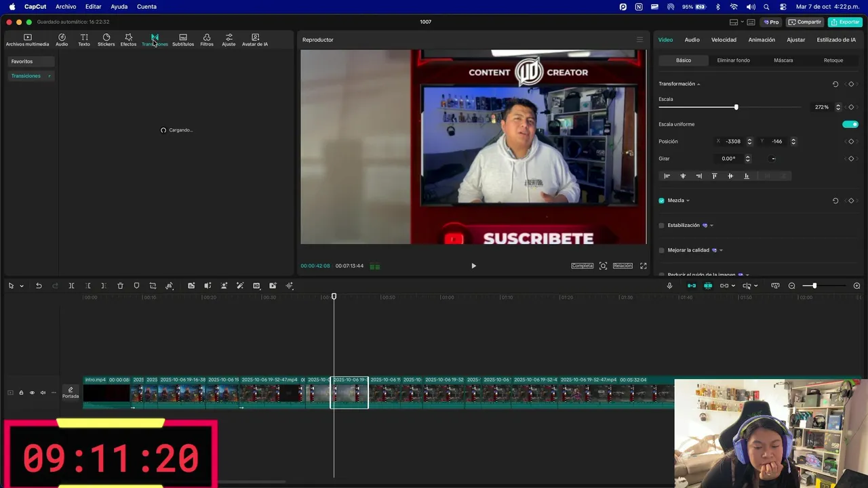Expand the Estabilización chevron

pos(711,225)
